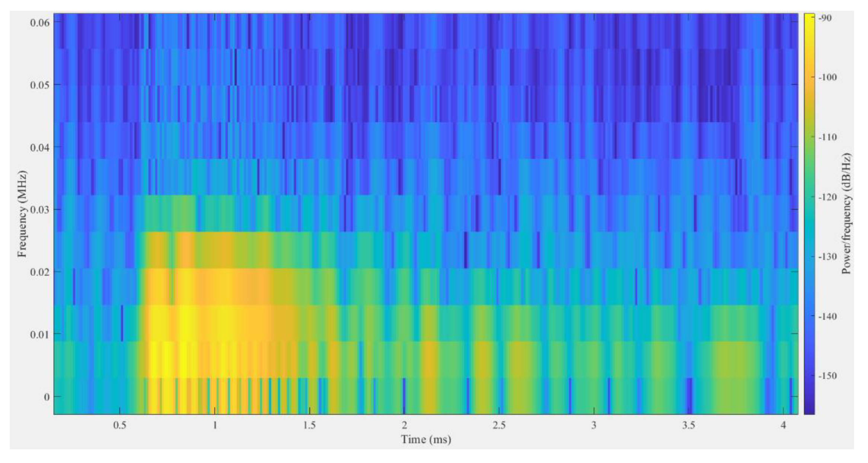Click the 0.02 frequency tick label
The image size is (868, 463).
[40, 272]
